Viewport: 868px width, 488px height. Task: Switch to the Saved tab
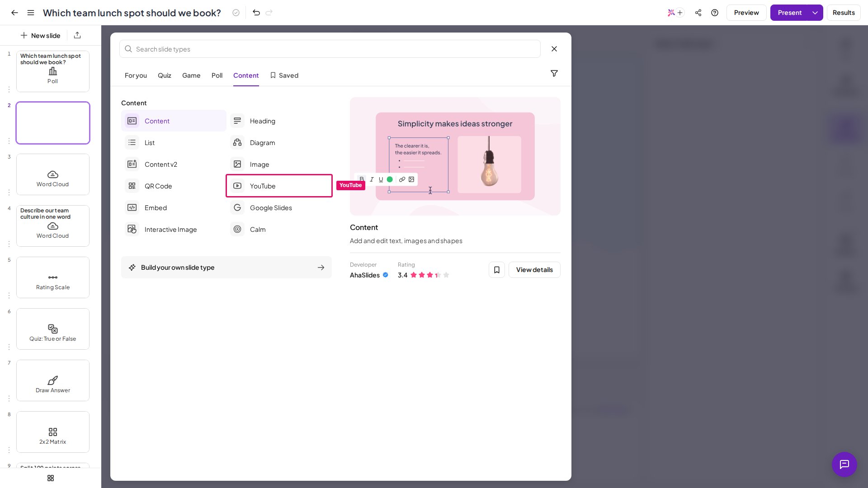coord(284,75)
